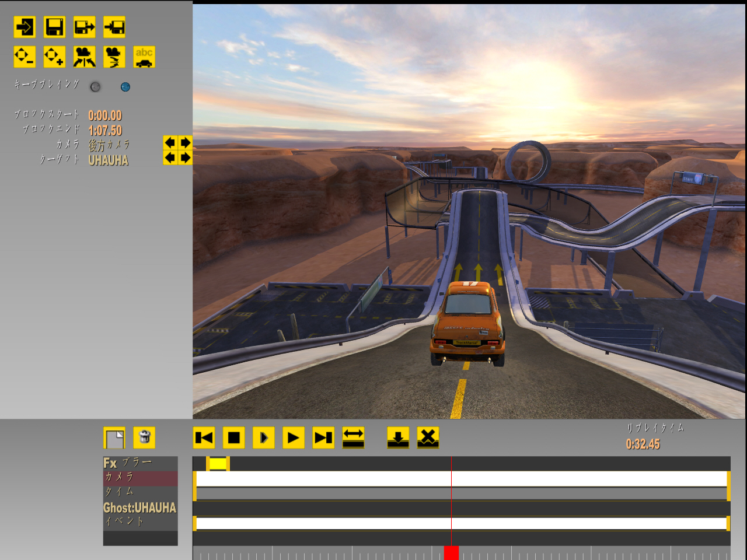This screenshot has width=747, height=560.
Task: Click the grey half-arrow slow play button
Action: click(x=264, y=437)
